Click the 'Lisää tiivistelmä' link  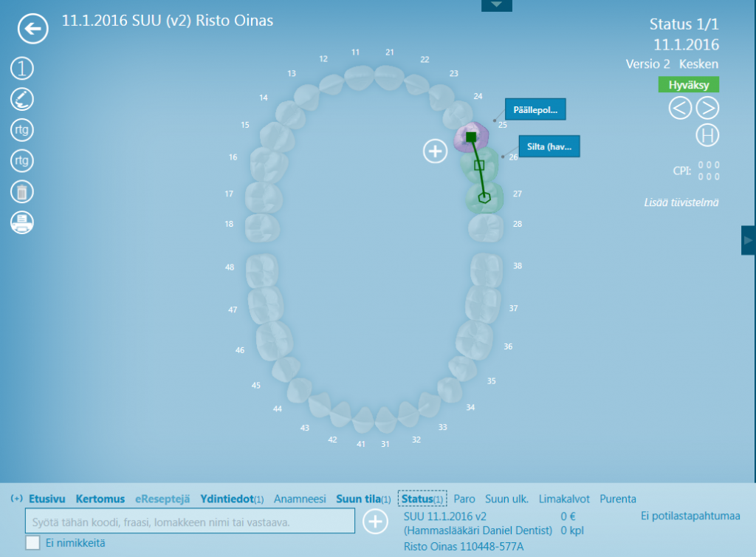[679, 202]
